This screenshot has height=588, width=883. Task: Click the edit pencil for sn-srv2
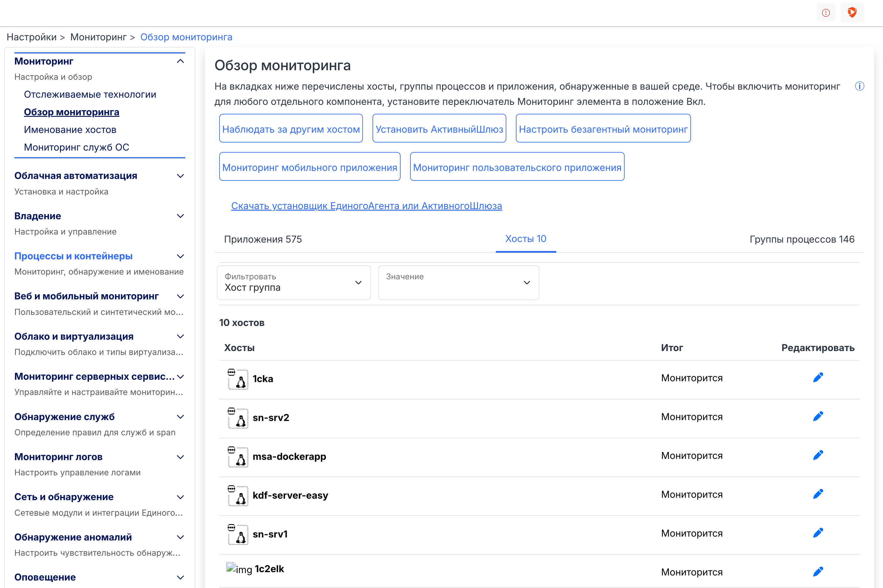pos(818,416)
